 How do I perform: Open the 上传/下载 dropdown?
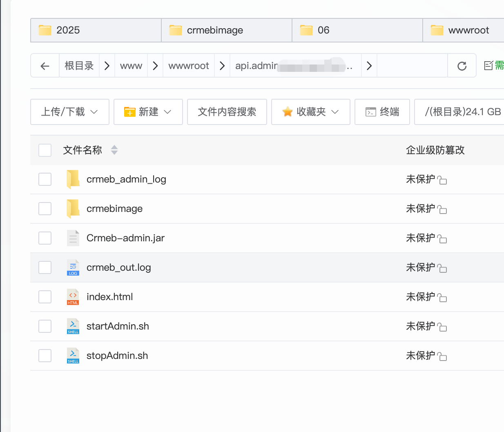[x=70, y=112]
